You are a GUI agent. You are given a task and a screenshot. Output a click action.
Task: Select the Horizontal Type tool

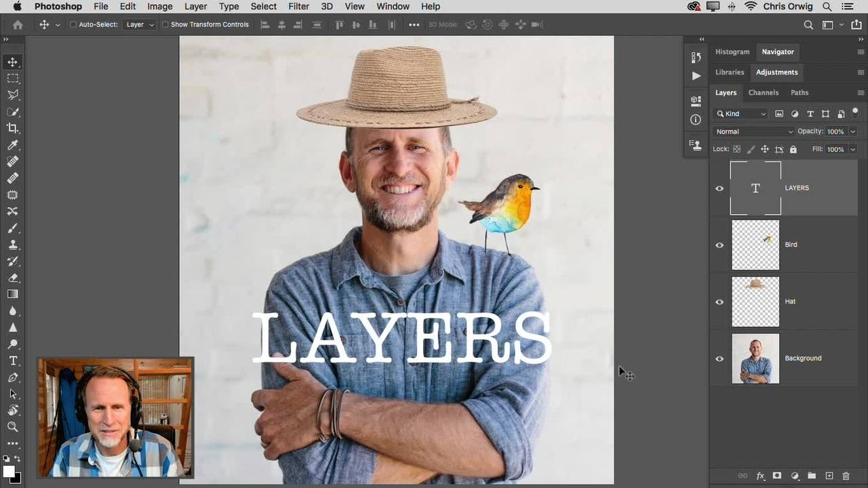tap(13, 361)
